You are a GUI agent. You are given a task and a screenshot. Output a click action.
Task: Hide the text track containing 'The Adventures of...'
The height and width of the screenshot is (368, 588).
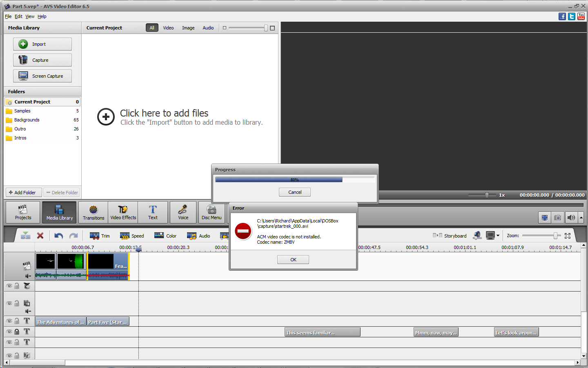(x=9, y=321)
